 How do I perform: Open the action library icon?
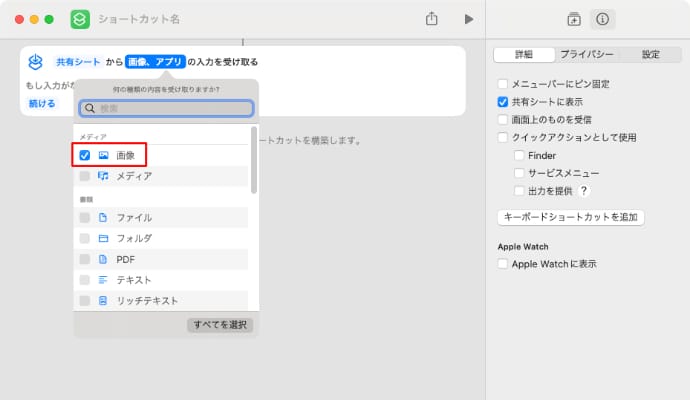tap(574, 19)
